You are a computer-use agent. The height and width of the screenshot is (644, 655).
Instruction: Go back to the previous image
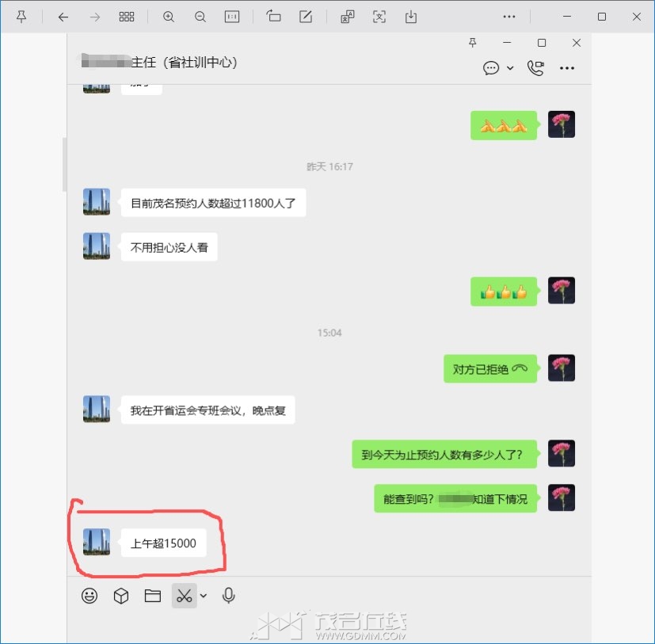click(63, 17)
